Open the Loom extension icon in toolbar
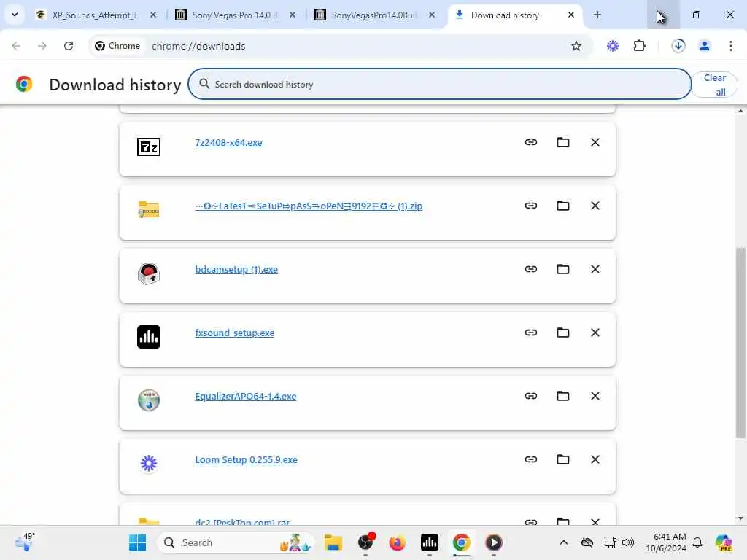Viewport: 747px width, 560px height. (x=613, y=46)
